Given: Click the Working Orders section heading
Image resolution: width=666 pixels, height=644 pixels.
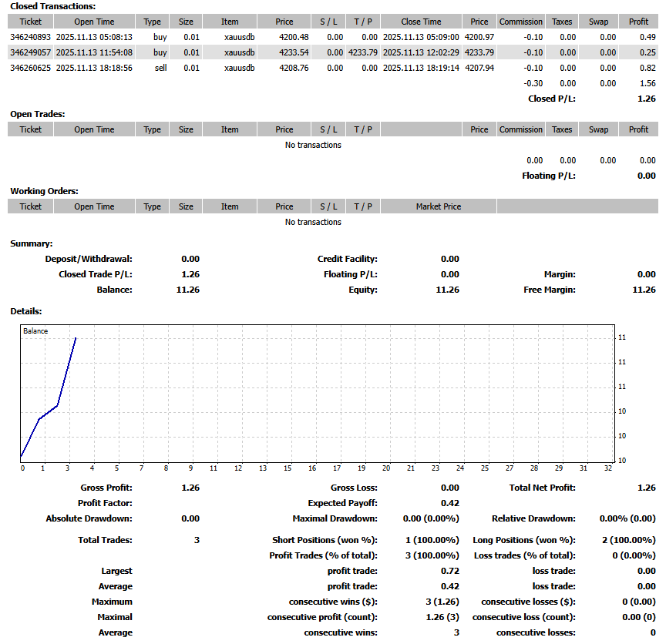Looking at the screenshot, I should pos(44,191).
